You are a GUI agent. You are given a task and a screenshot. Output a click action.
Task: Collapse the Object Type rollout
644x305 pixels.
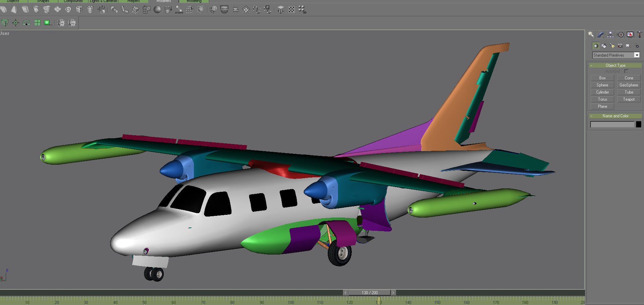[x=615, y=65]
